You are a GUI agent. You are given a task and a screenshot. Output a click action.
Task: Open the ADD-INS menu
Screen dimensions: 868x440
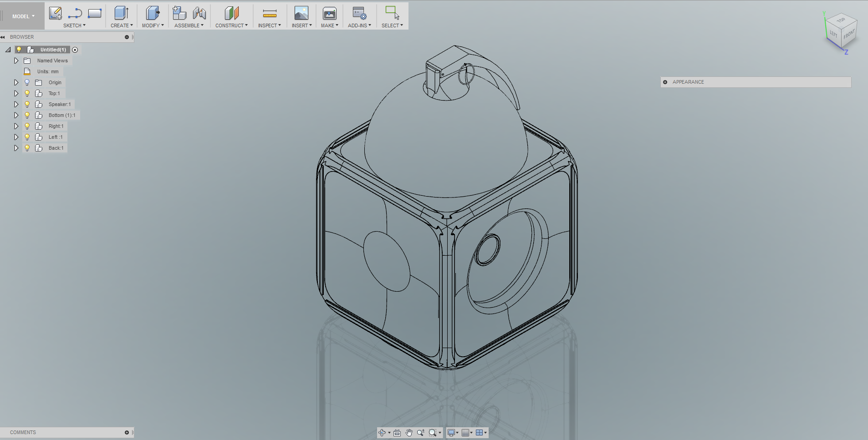[x=359, y=25]
